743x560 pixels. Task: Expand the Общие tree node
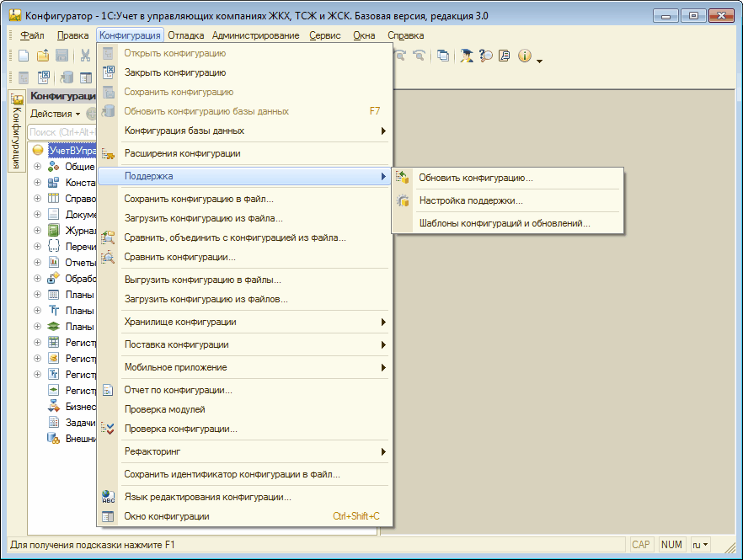pyautogui.click(x=37, y=166)
